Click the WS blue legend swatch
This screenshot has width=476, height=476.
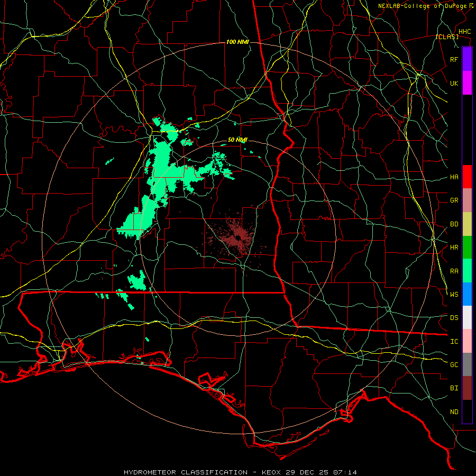tap(467, 294)
